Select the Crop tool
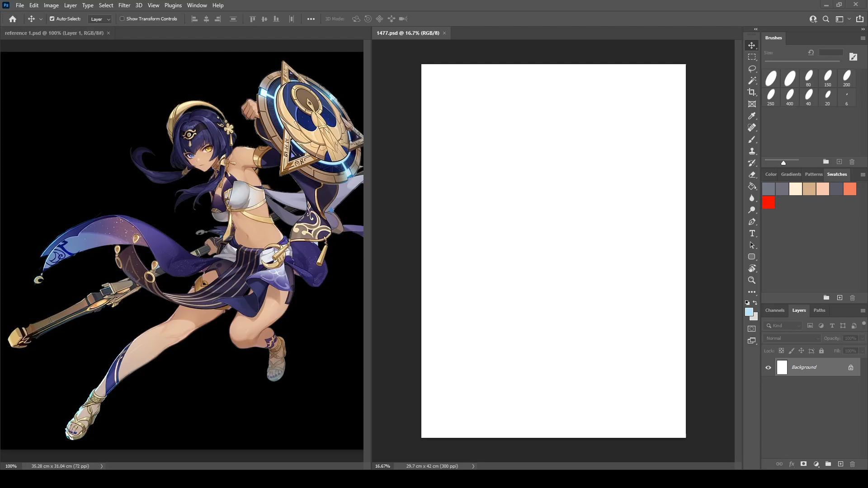 click(x=752, y=93)
